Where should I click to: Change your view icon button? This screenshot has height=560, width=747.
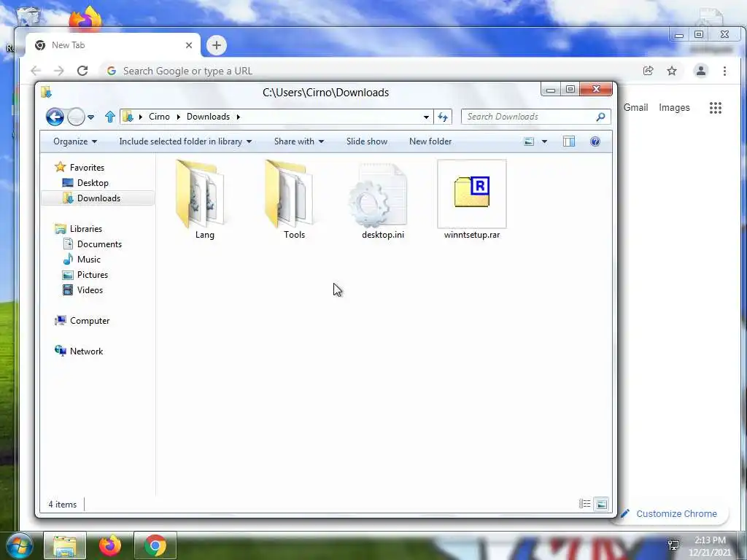coord(529,141)
